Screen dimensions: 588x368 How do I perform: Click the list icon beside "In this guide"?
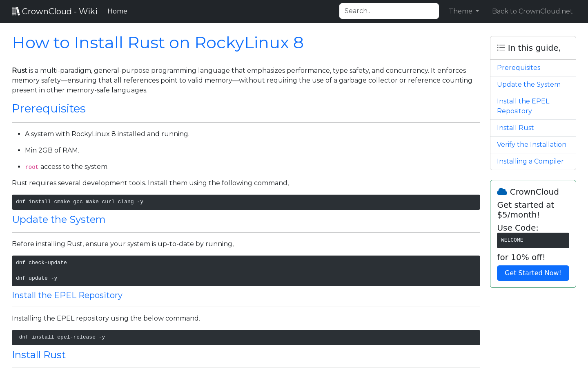(x=501, y=47)
